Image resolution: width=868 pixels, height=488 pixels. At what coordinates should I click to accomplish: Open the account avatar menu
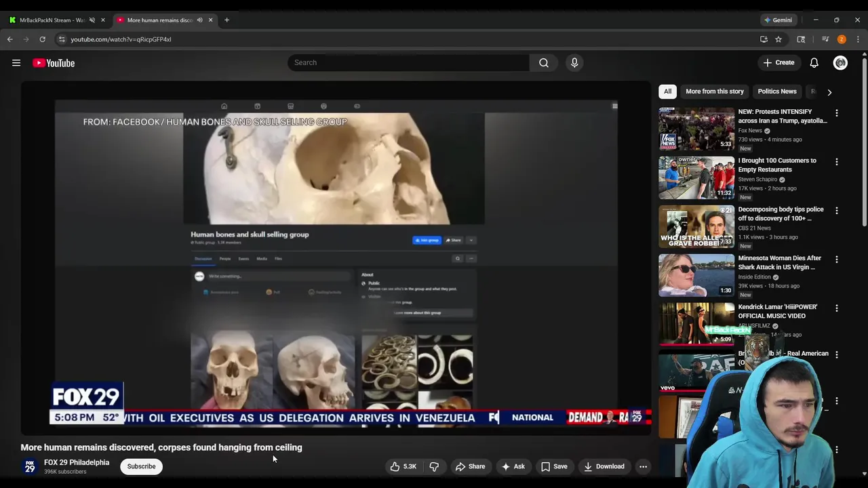(x=840, y=62)
